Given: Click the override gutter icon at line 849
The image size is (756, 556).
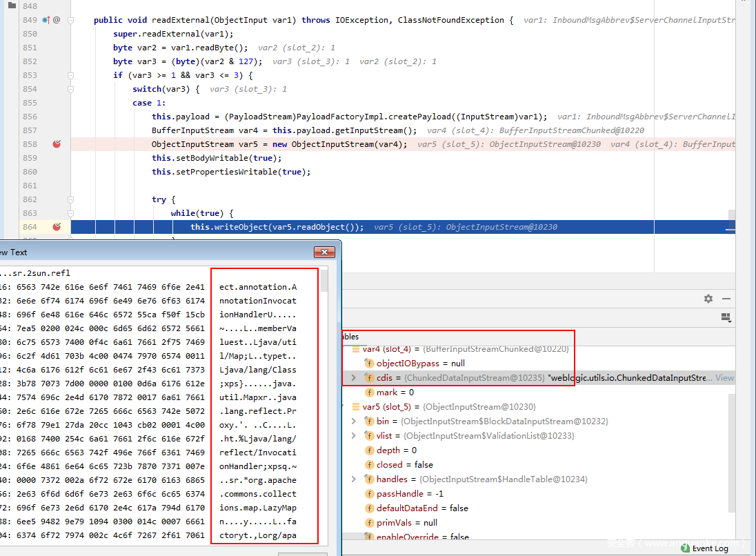Looking at the screenshot, I should click(46, 20).
